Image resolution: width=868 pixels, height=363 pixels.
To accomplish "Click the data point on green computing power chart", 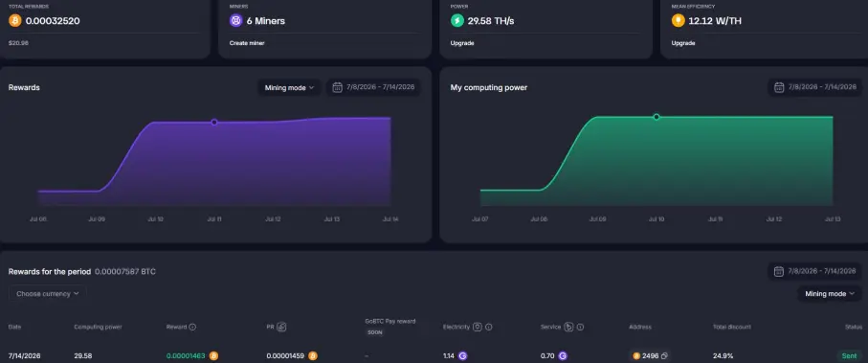I will point(656,117).
